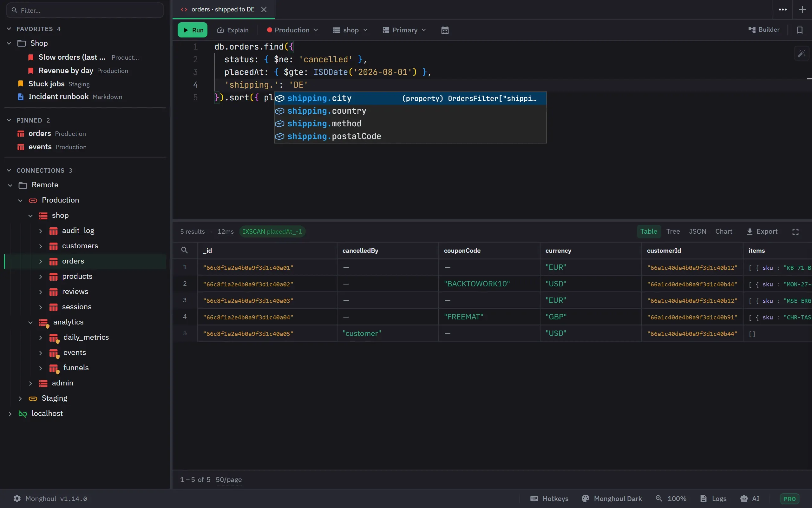Open the Monghoul Dark theme picker
Viewport: 812px width, 508px height.
pyautogui.click(x=612, y=498)
